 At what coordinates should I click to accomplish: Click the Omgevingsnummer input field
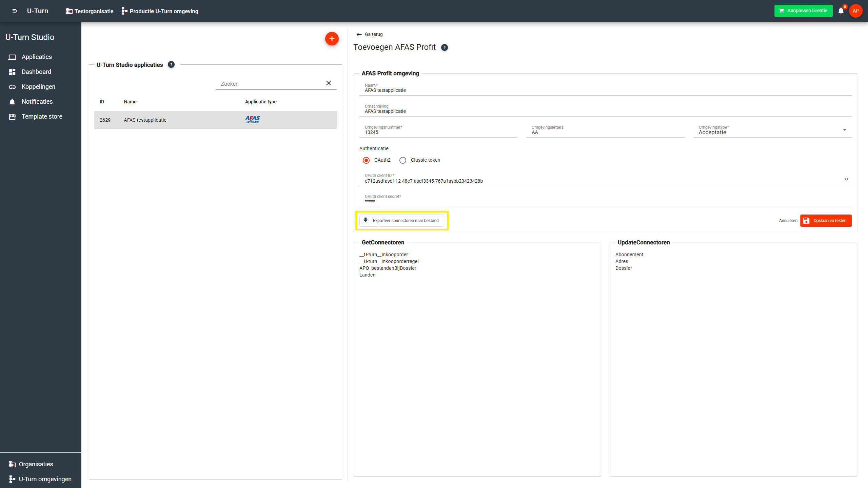[438, 131]
